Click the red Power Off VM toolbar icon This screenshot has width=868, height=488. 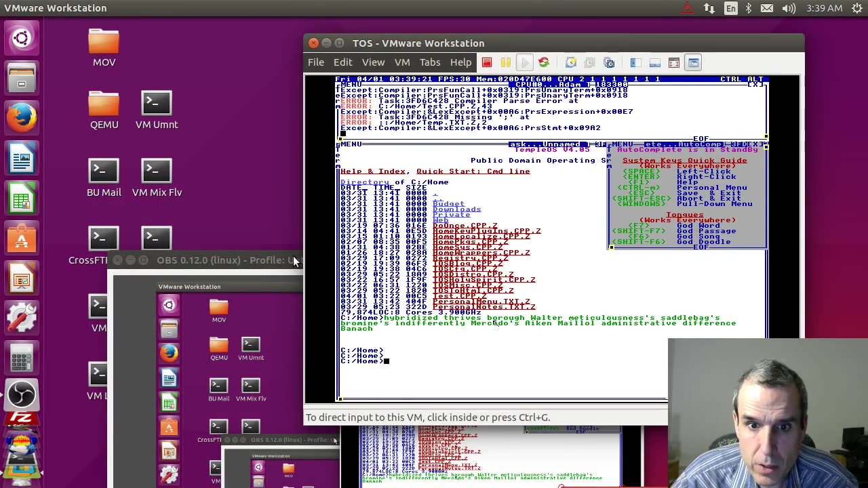click(x=487, y=62)
